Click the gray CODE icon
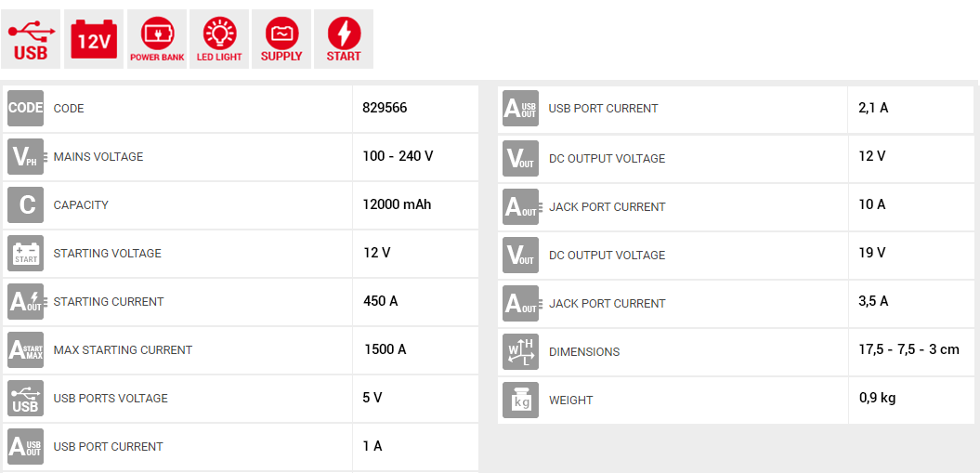 tap(25, 109)
